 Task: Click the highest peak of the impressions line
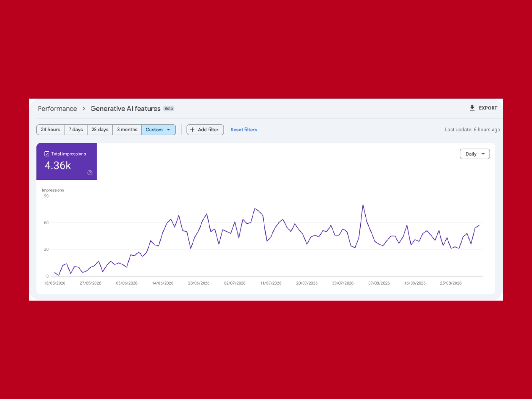pyautogui.click(x=363, y=205)
